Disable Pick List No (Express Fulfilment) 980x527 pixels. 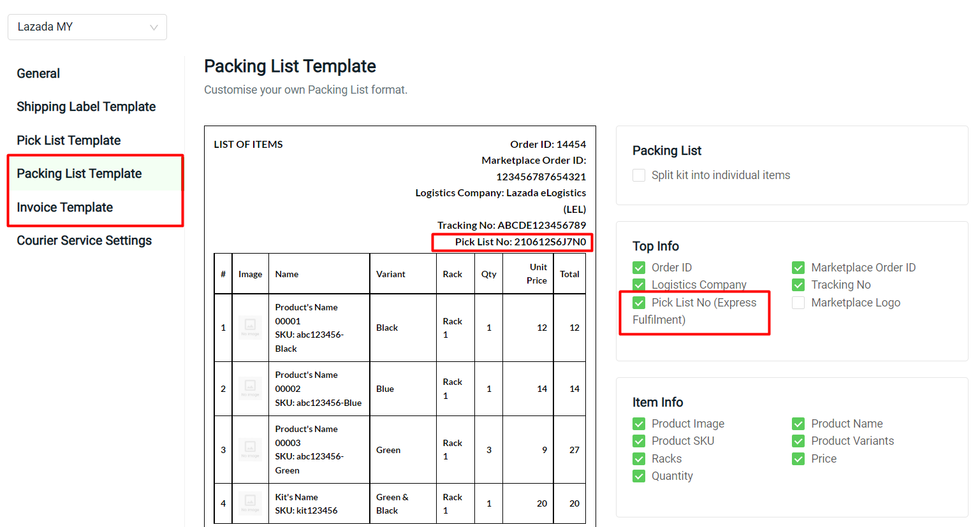point(638,303)
